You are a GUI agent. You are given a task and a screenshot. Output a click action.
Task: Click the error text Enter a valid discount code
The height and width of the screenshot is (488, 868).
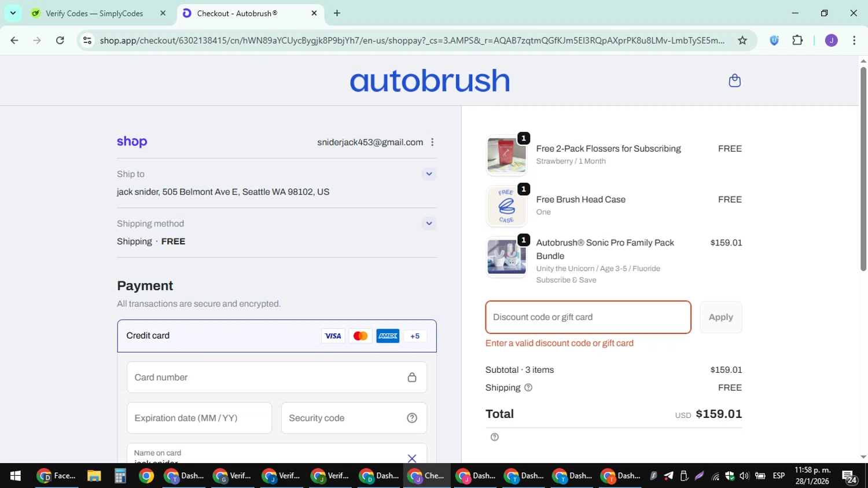(x=559, y=343)
